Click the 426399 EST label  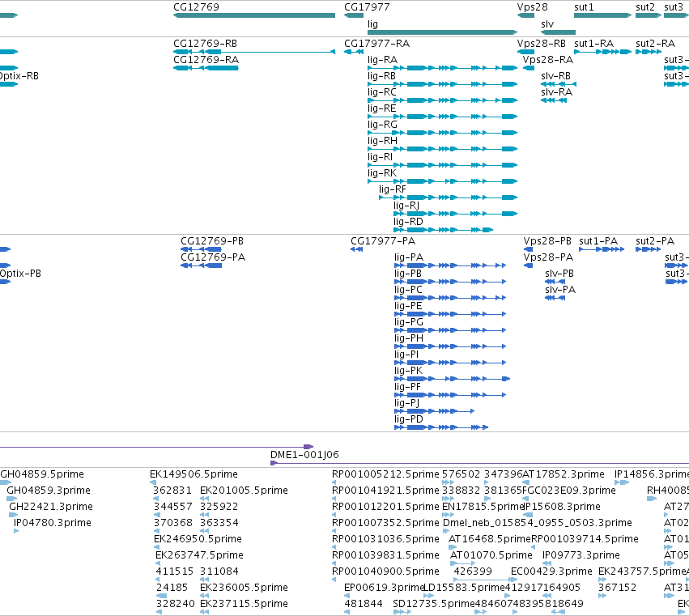point(472,571)
